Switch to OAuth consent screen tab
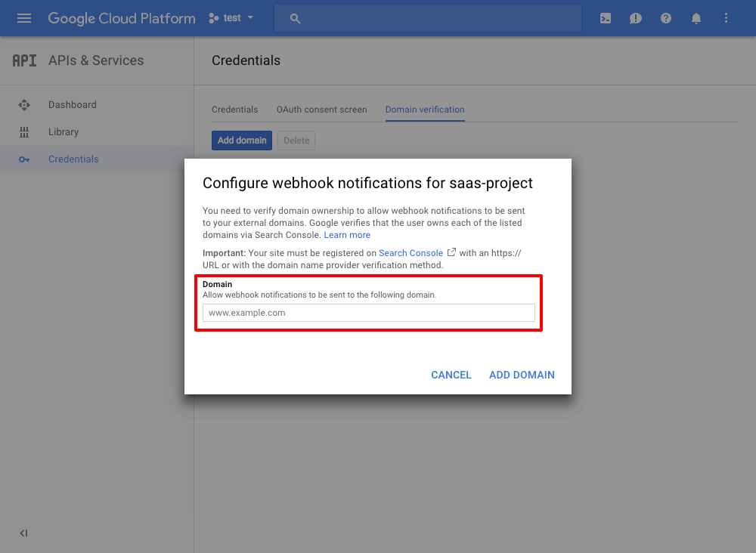Image resolution: width=756 pixels, height=553 pixels. point(321,110)
